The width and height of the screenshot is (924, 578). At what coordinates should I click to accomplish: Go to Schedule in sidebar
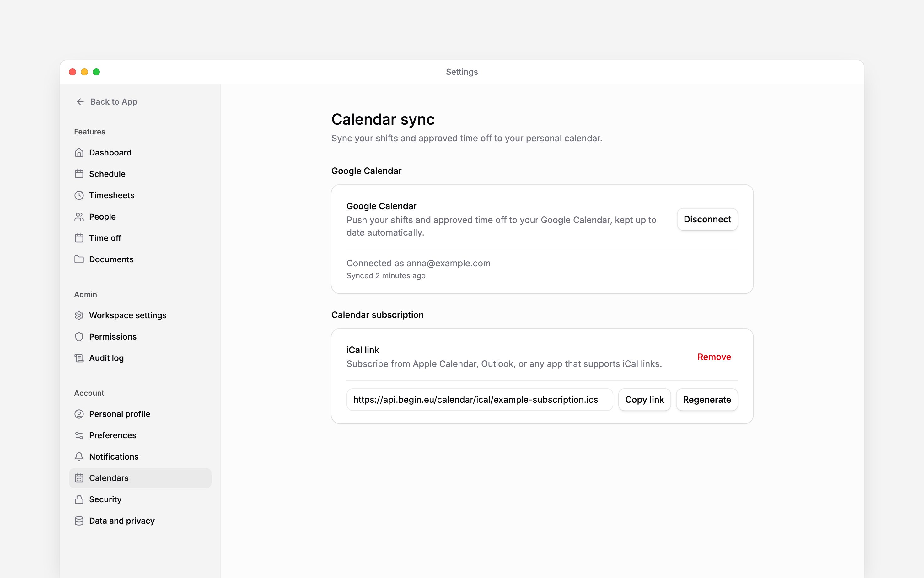pyautogui.click(x=140, y=174)
